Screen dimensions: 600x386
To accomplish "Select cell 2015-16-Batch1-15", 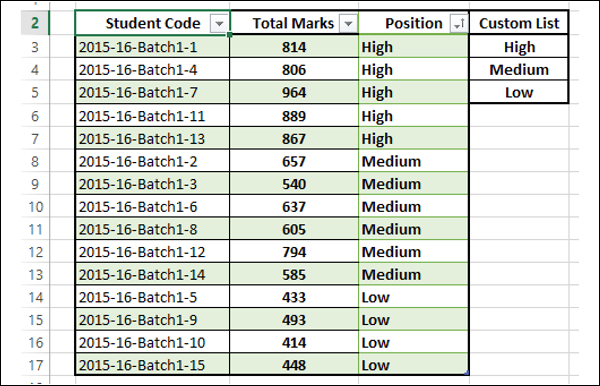I will click(x=153, y=365).
